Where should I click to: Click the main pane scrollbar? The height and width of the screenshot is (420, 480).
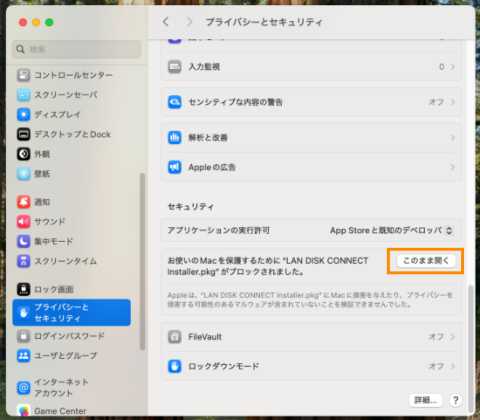click(x=470, y=348)
